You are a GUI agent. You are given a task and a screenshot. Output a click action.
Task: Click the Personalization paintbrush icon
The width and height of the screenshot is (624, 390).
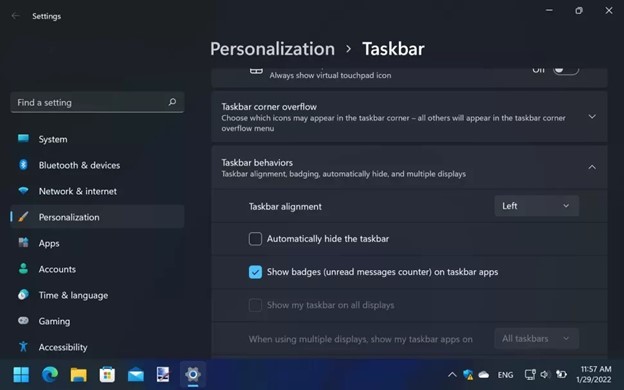coord(23,217)
